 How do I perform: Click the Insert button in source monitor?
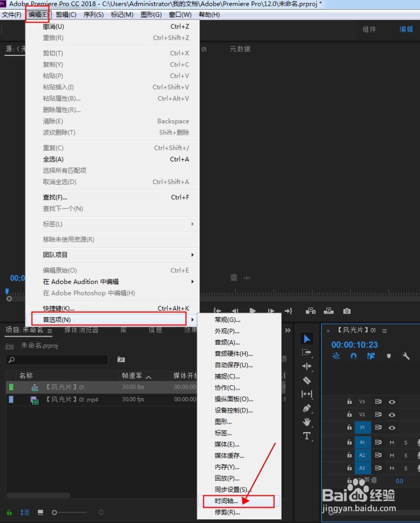[x=310, y=311]
